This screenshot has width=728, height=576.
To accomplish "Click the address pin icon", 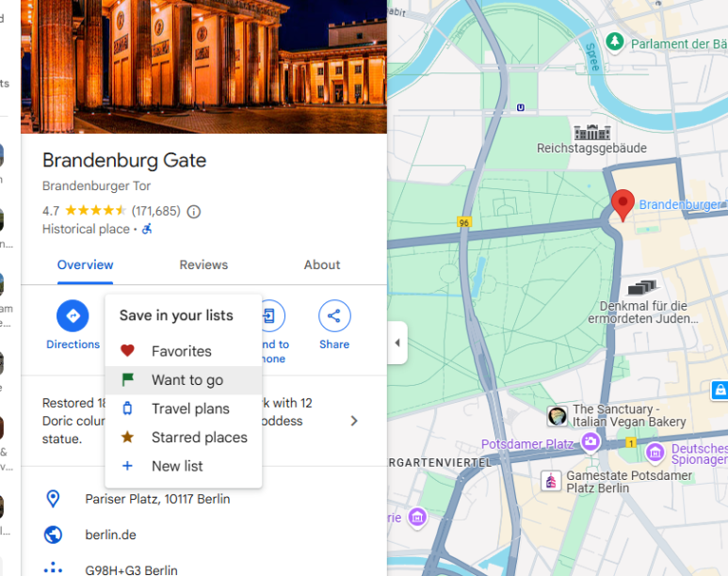I will pyautogui.click(x=53, y=499).
